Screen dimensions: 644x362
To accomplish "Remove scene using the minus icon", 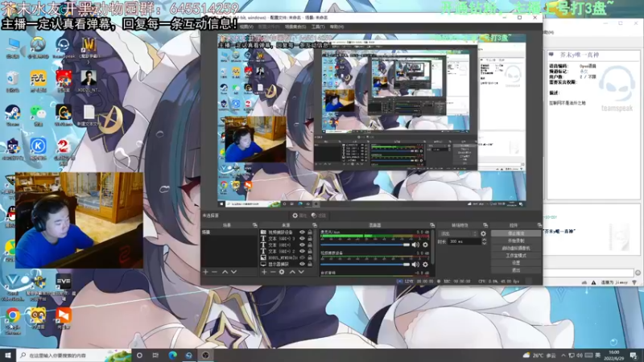I will coord(214,272).
